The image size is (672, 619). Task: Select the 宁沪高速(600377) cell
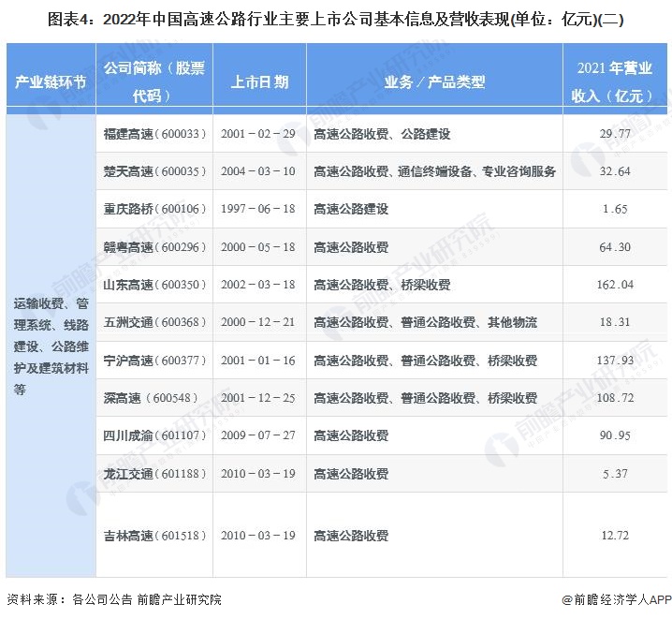tap(154, 361)
